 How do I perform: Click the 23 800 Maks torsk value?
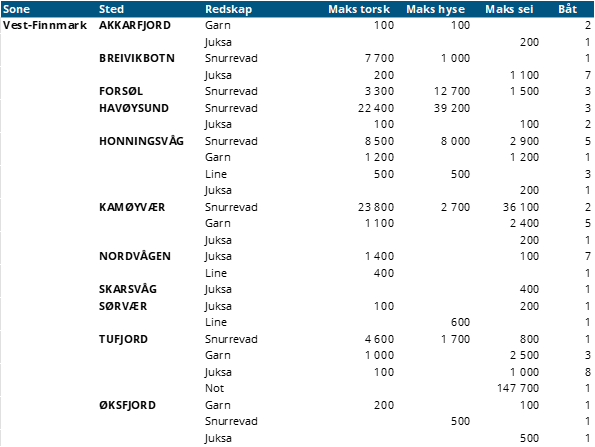[376, 207]
